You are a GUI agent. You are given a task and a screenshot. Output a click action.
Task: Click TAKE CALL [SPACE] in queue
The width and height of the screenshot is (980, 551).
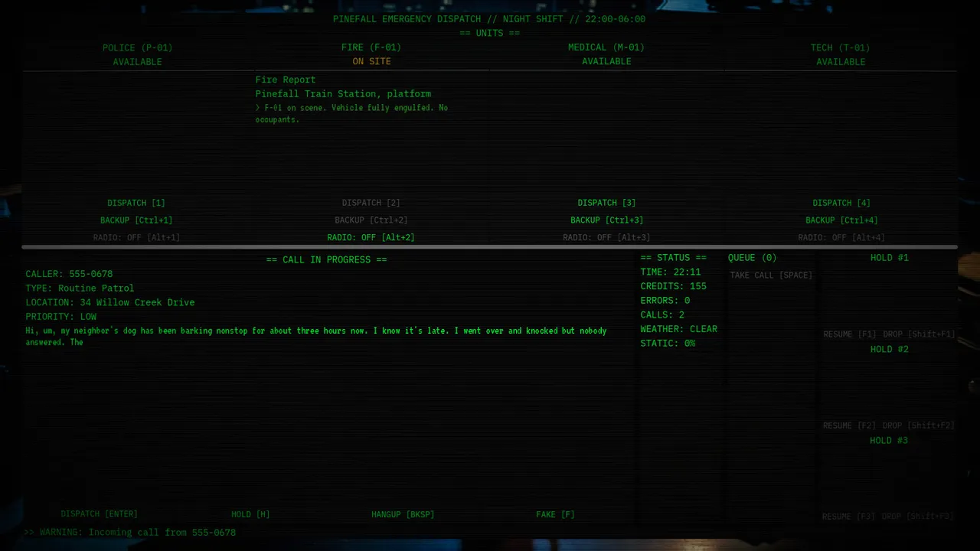771,275
